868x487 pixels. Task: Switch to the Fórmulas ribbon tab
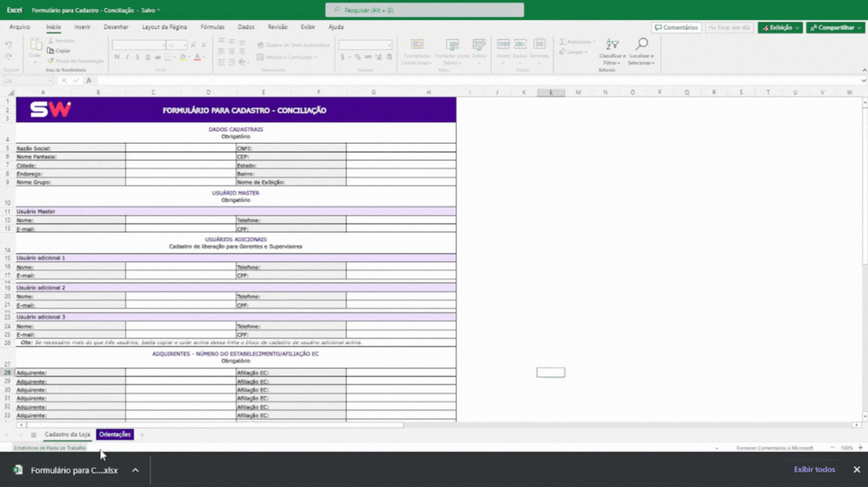point(212,26)
